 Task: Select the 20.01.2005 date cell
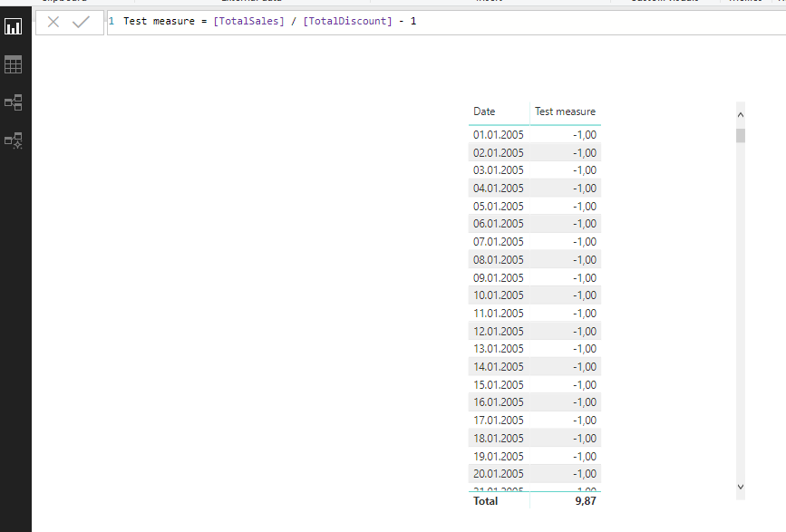point(499,474)
